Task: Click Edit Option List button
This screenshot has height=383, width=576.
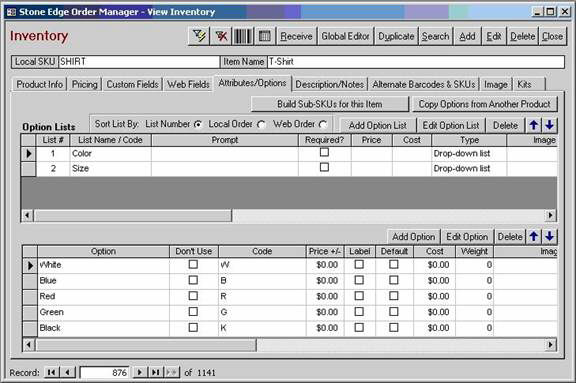Action: (451, 125)
